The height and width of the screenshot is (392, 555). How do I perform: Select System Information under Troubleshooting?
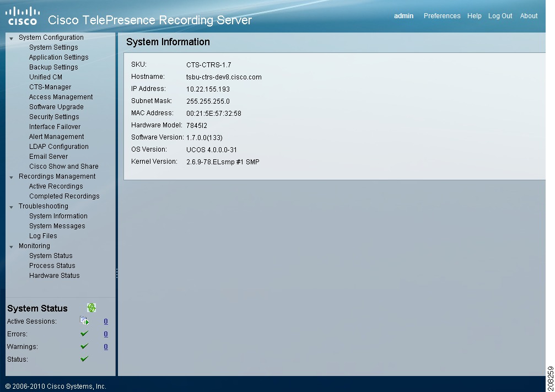[58, 216]
